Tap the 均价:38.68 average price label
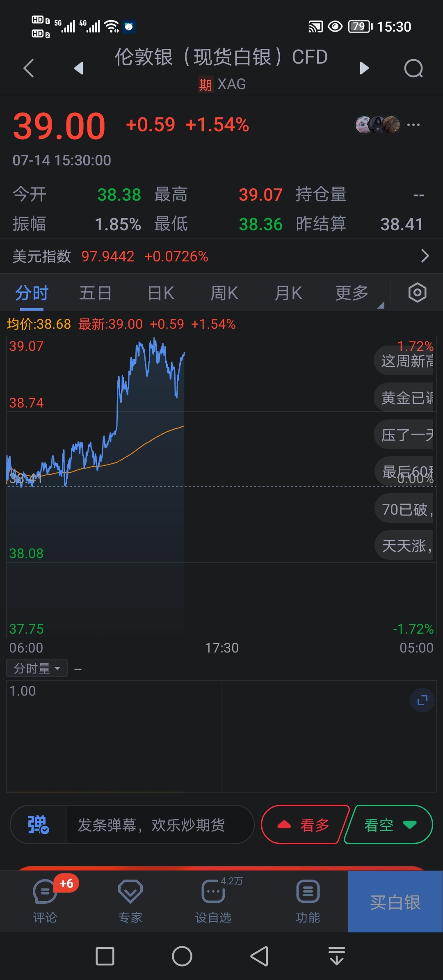Viewport: 443px width, 980px height. [39, 324]
